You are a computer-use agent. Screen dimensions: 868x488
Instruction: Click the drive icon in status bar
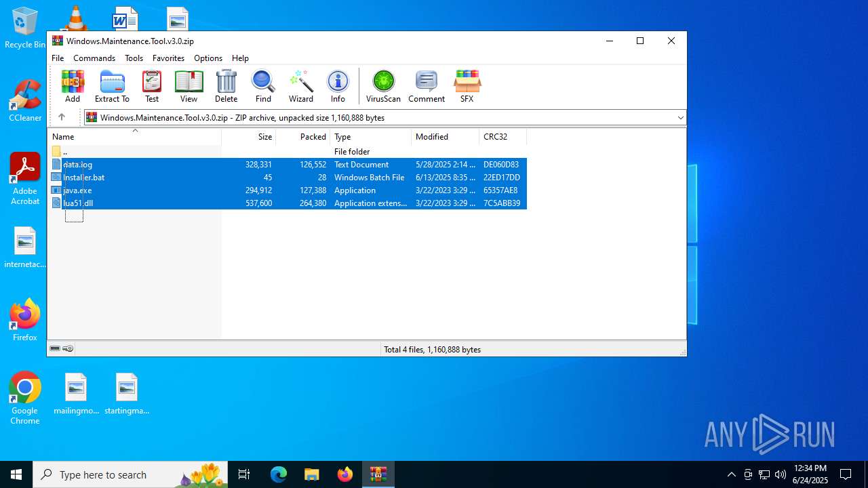pyautogui.click(x=55, y=349)
